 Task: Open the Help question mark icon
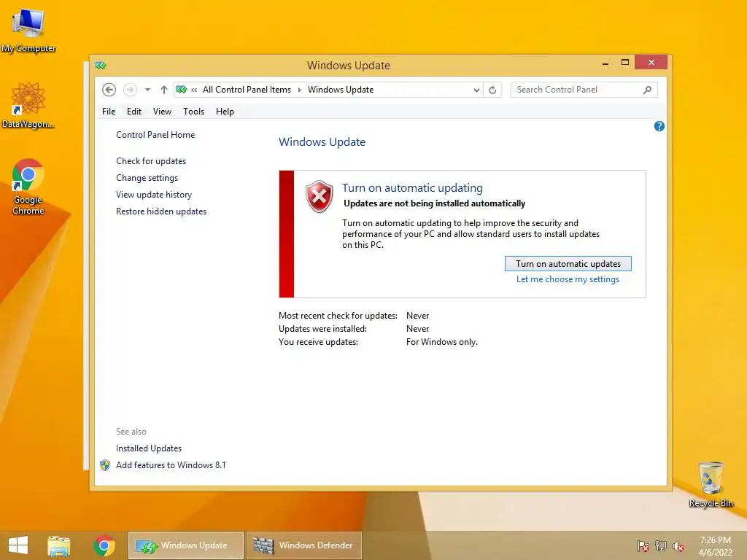pos(659,126)
